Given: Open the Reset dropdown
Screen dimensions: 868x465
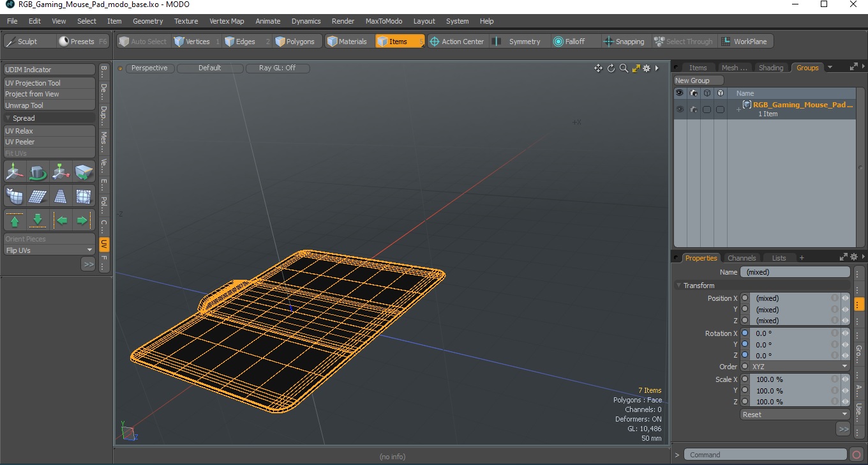Looking at the screenshot, I should (x=795, y=415).
